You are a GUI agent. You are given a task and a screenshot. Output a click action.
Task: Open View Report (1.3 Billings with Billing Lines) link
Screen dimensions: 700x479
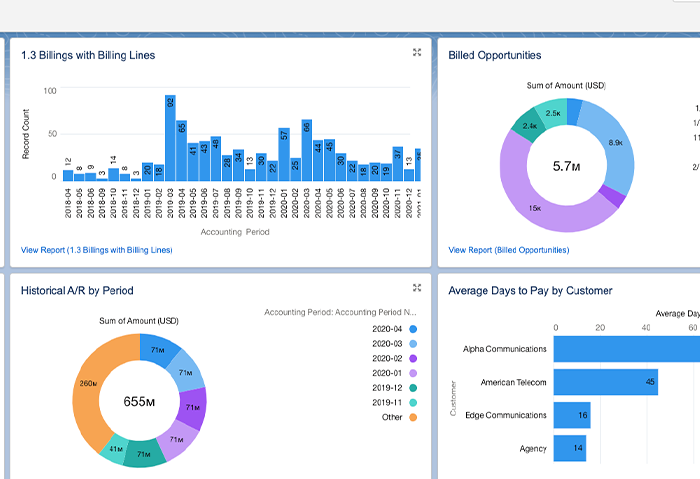click(x=96, y=250)
